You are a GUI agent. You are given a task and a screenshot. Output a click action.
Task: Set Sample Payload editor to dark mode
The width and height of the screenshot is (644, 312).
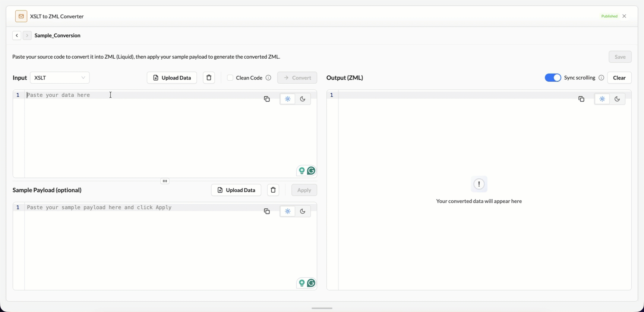click(303, 211)
